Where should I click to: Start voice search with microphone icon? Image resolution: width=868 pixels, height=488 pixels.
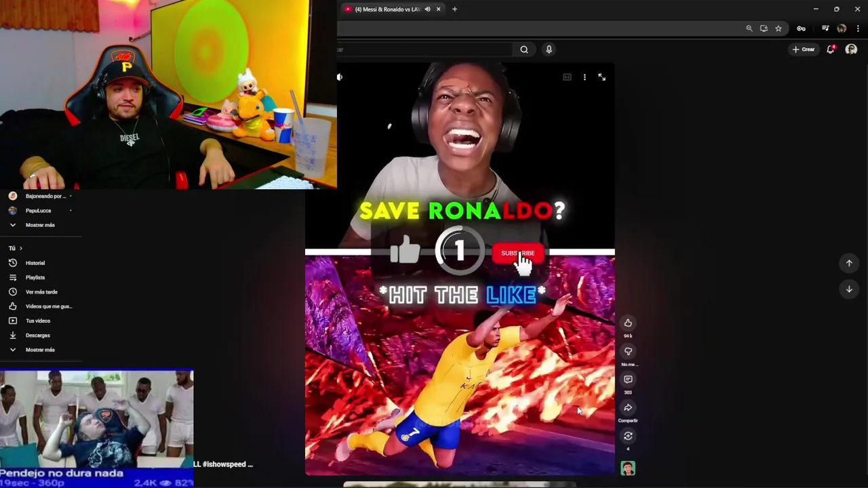pyautogui.click(x=549, y=49)
